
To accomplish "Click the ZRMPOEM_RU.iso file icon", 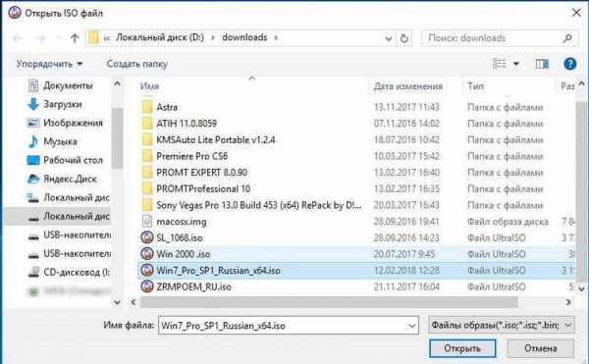I will click(x=147, y=286).
